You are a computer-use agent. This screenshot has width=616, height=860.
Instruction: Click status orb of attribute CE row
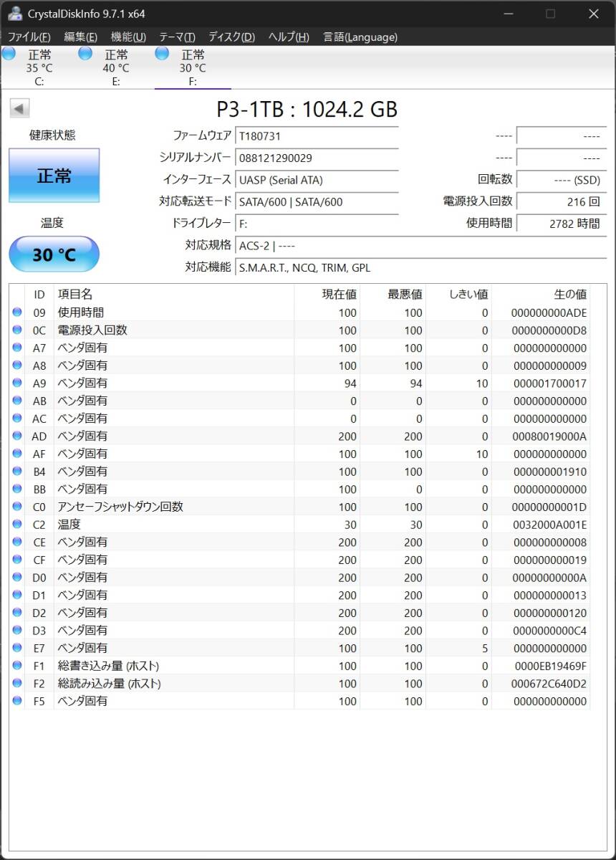[x=17, y=542]
